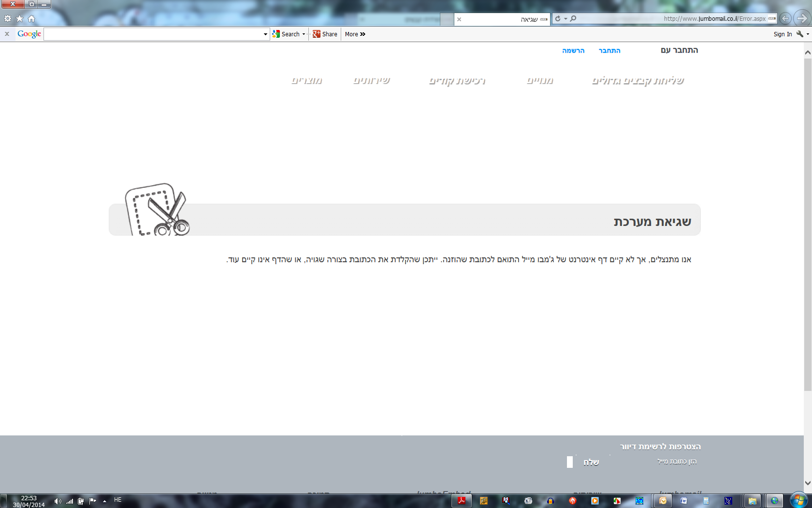The image size is (812, 508).
Task: Expand the Search button dropdown arrow
Action: (304, 34)
